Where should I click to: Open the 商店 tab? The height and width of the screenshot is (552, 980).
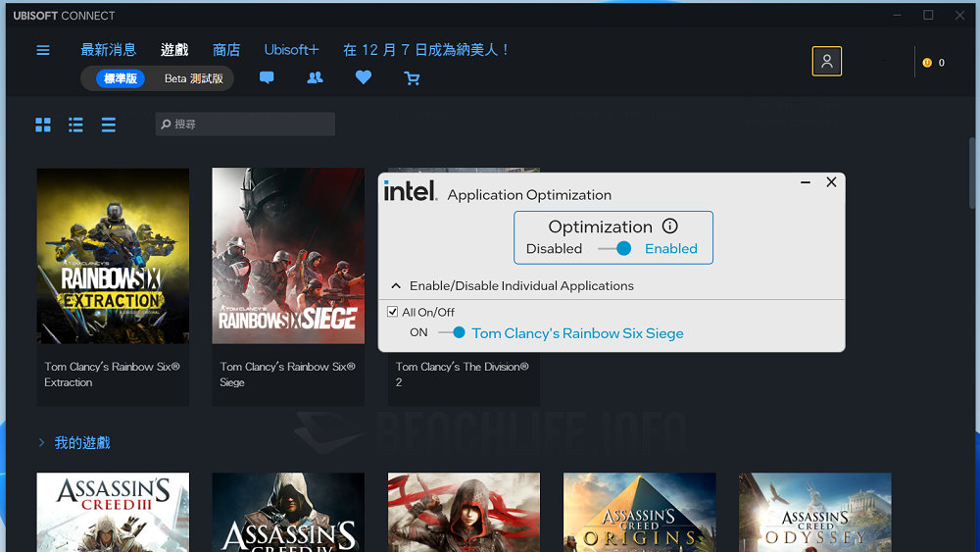coord(226,49)
